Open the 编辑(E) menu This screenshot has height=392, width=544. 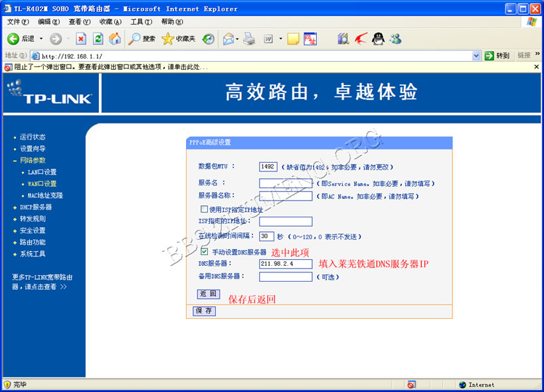point(49,22)
